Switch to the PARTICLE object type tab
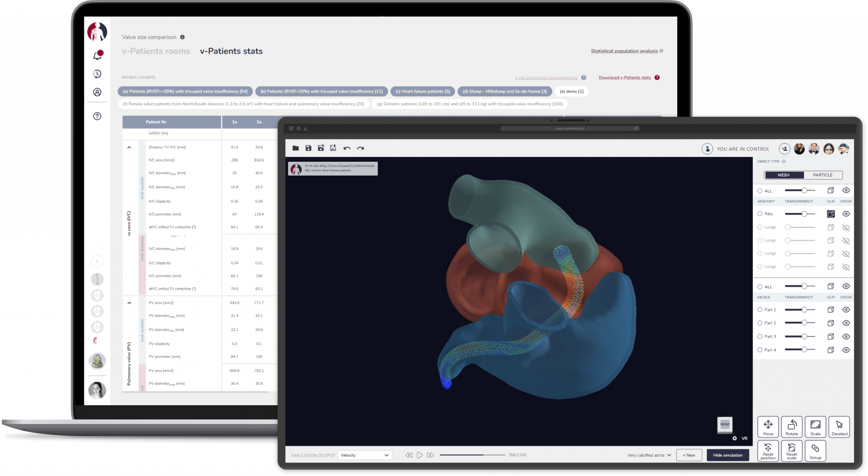The height and width of the screenshot is (476, 868). pos(823,175)
